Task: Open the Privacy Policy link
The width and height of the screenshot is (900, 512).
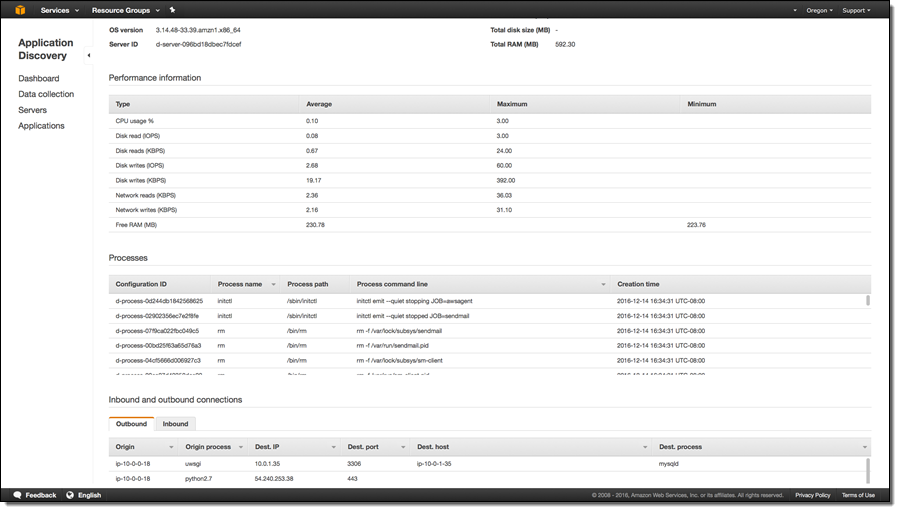Action: tap(812, 495)
